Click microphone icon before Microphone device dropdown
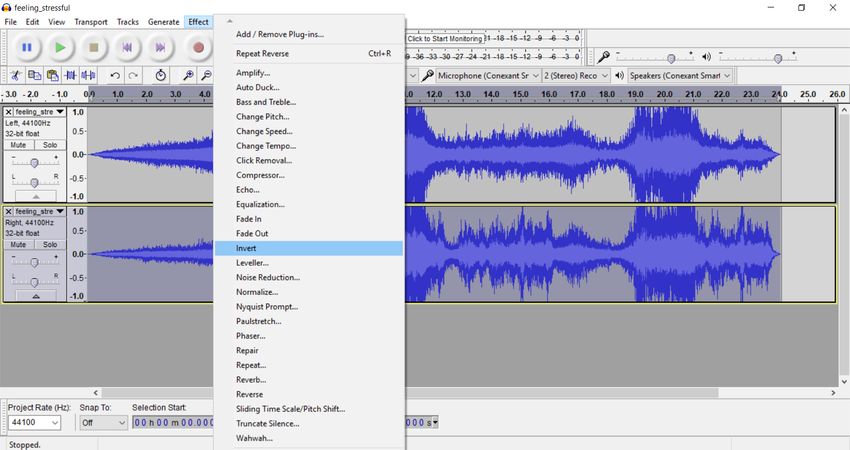Image resolution: width=850 pixels, height=450 pixels. pos(427,75)
